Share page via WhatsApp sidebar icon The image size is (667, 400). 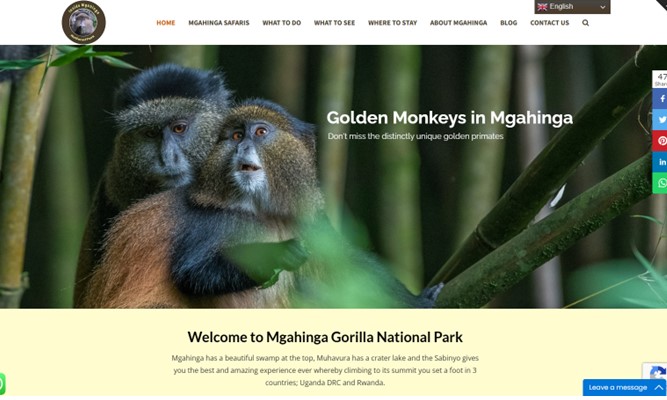[x=660, y=183]
